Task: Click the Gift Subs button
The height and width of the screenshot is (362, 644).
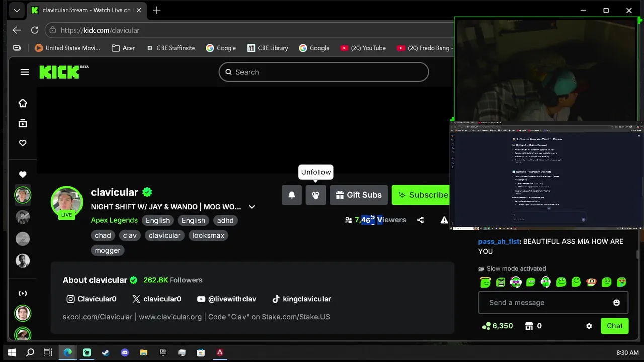Action: coord(359,195)
